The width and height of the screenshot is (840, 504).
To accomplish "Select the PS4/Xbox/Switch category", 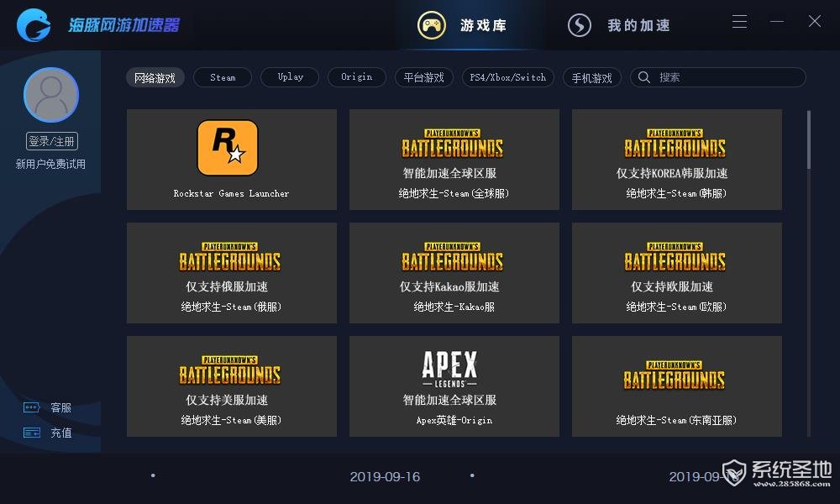I will tap(508, 77).
